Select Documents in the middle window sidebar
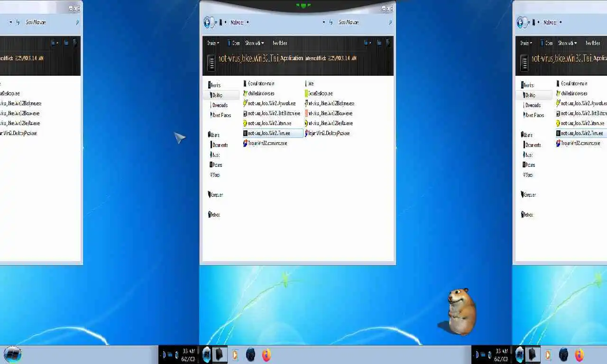The width and height of the screenshot is (607, 364). pos(219,145)
